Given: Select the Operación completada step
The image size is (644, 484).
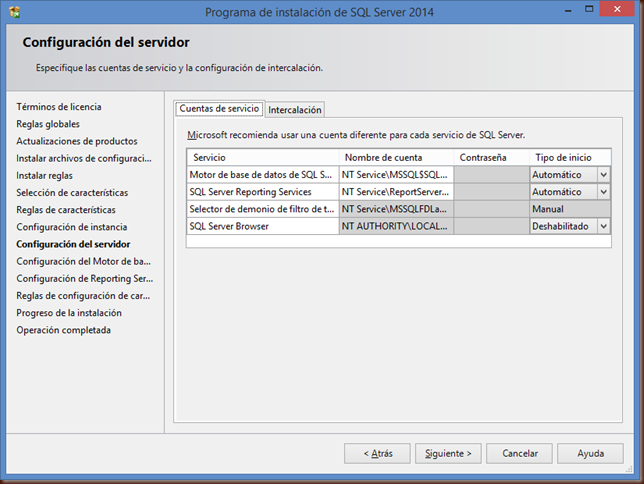Looking at the screenshot, I should click(x=64, y=330).
